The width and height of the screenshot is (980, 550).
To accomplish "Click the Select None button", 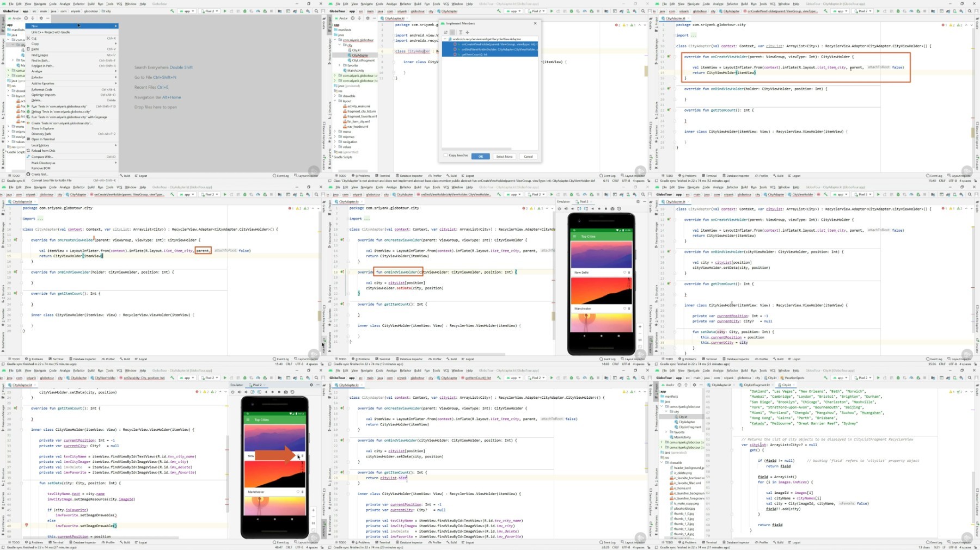I will pyautogui.click(x=504, y=157).
